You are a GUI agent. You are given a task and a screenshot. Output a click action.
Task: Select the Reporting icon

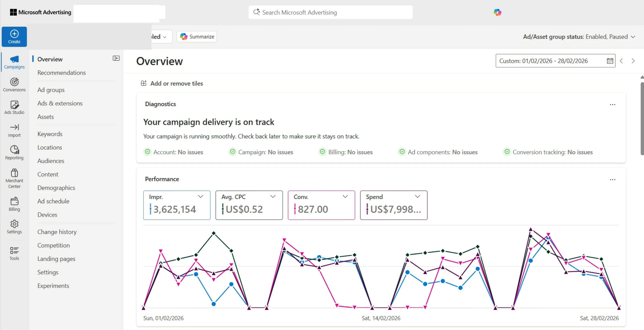click(14, 152)
